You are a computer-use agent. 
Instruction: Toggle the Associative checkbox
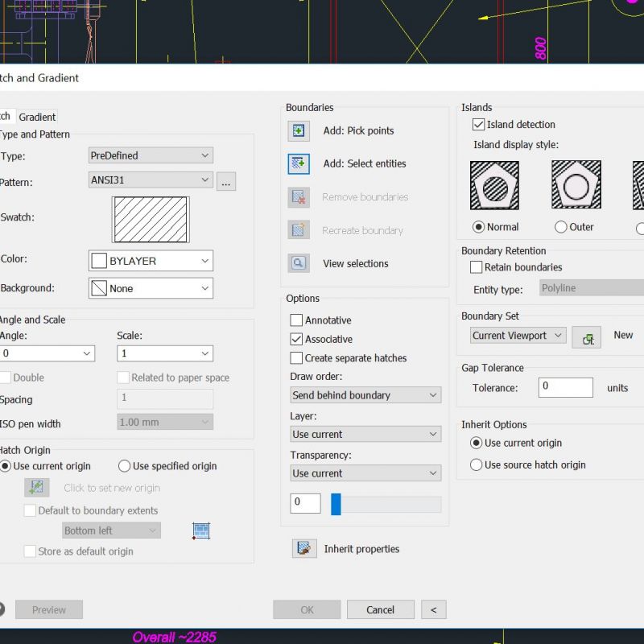click(296, 340)
